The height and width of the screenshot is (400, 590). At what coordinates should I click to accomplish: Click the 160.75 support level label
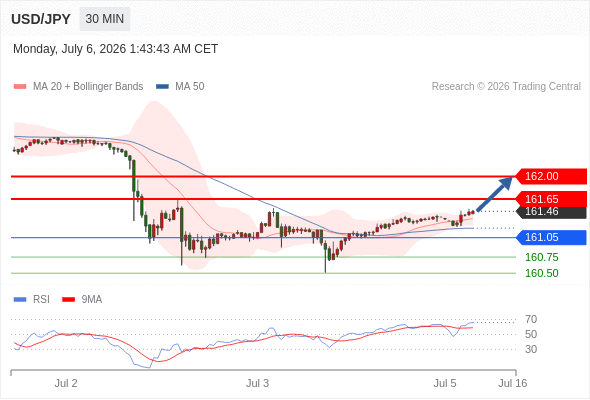[541, 257]
